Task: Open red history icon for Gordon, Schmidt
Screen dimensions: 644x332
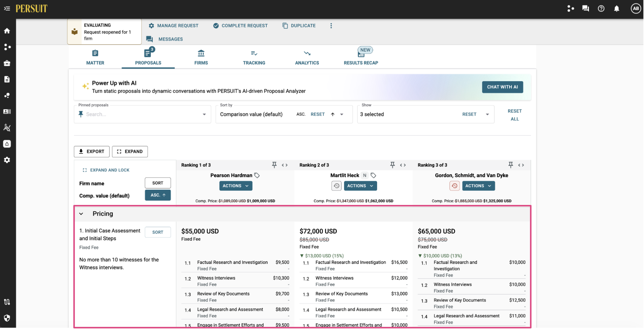Action: pos(455,186)
